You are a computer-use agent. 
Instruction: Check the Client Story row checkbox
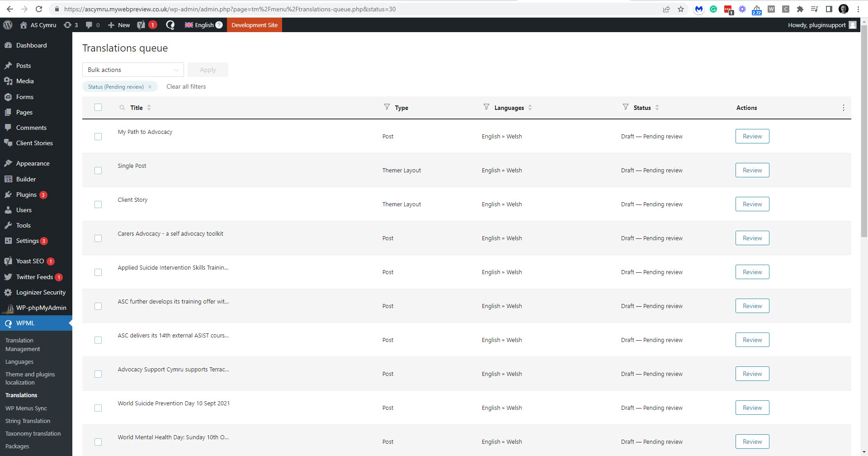pos(98,204)
